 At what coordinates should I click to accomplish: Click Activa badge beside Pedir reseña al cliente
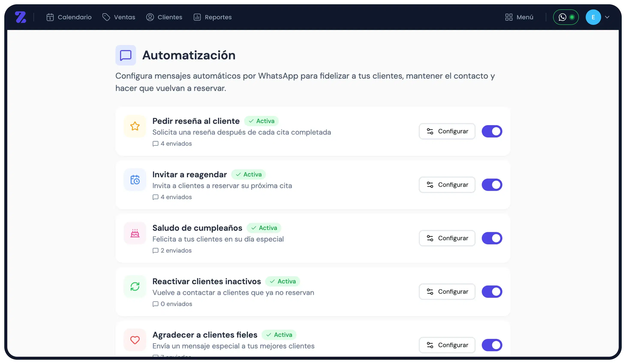[x=261, y=121]
